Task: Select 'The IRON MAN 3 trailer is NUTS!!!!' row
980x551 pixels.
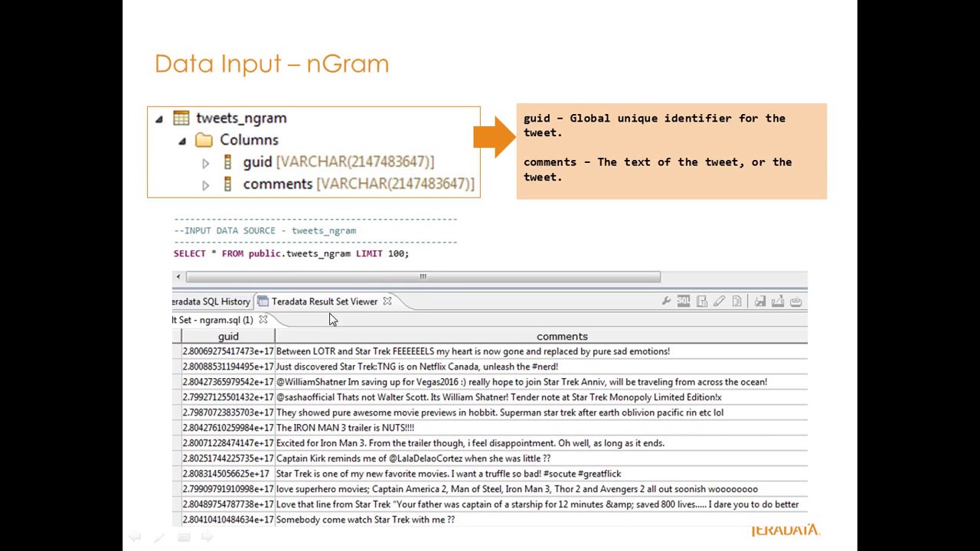Action: click(490, 428)
